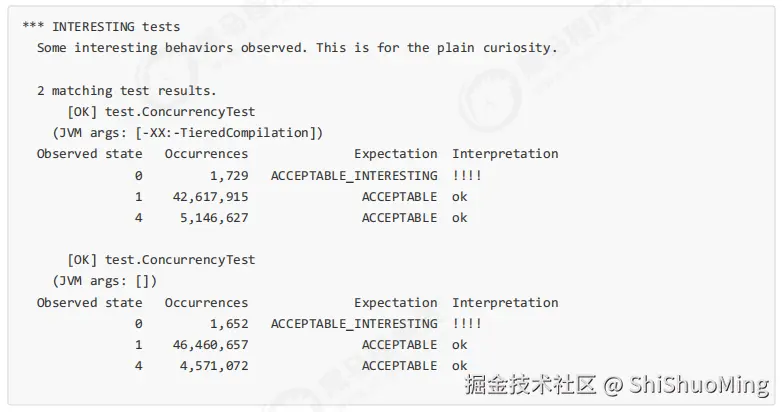Screen dimensions: 782x412
Task: Click the 42,617,915 occurrences value
Action: 210,197
